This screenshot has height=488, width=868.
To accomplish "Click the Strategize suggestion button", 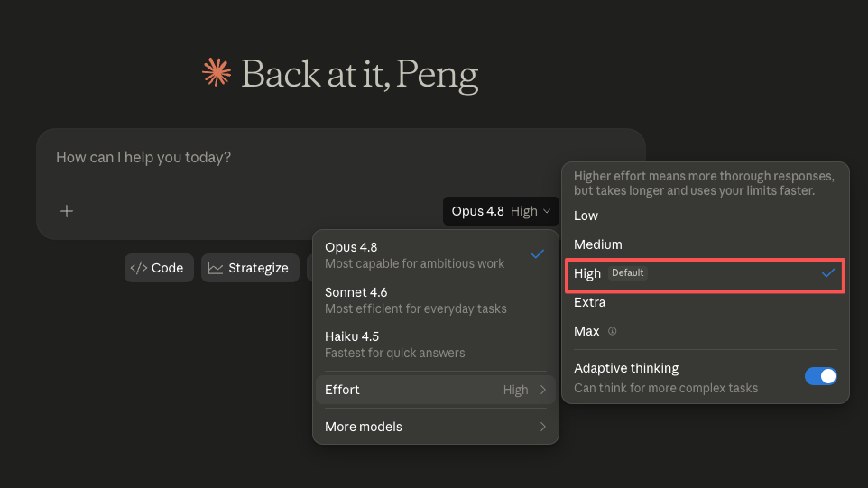I will tap(250, 268).
